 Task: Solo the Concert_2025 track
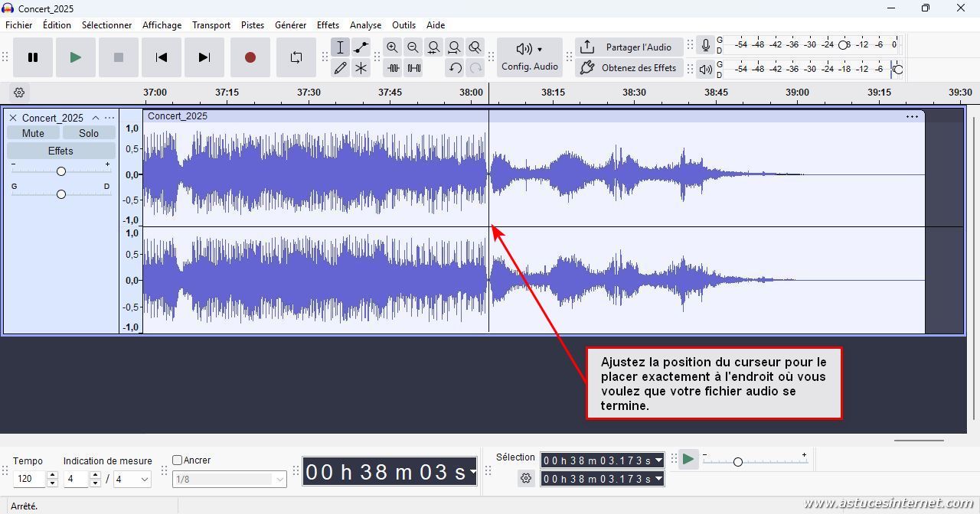coord(89,133)
